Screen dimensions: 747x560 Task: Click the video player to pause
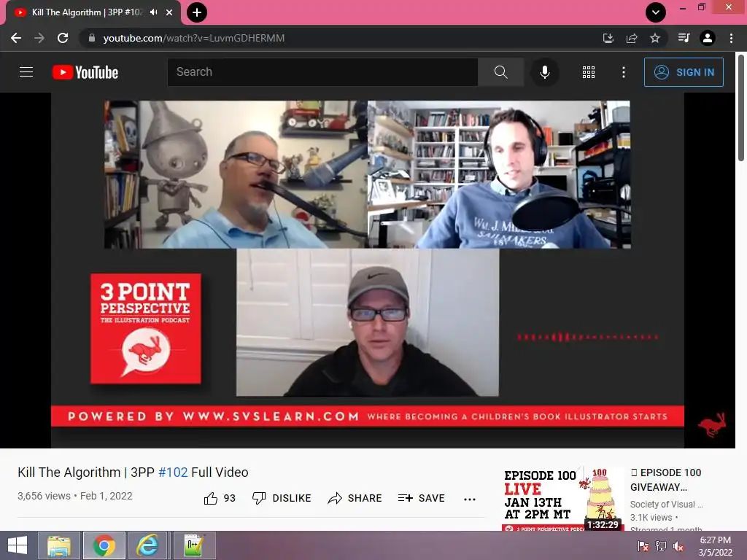tap(368, 270)
